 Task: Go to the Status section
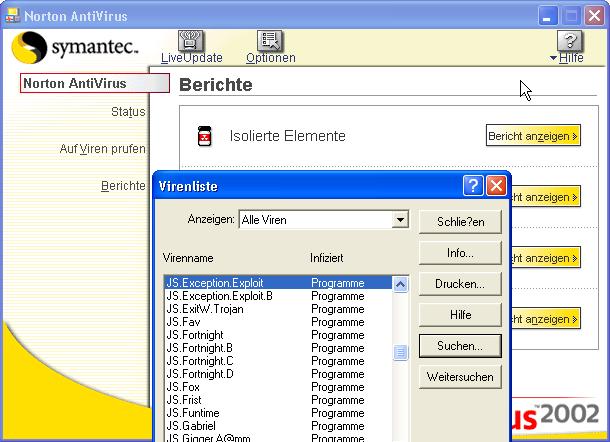[x=128, y=112]
